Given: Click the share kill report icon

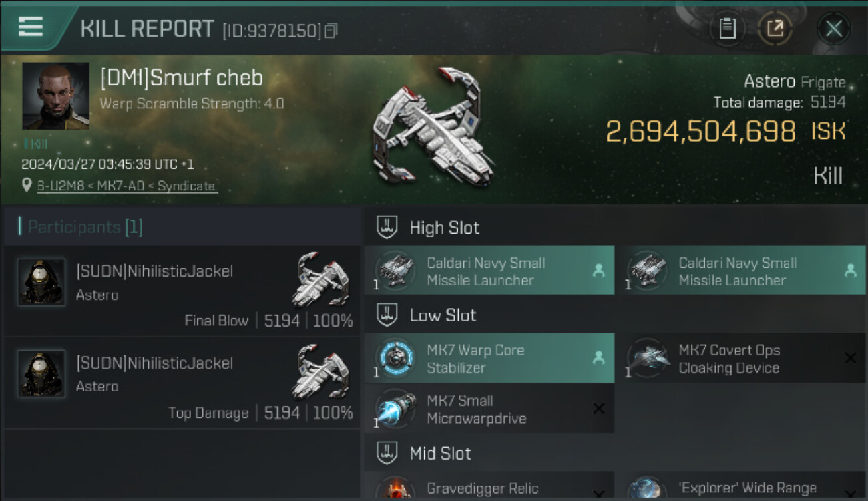Looking at the screenshot, I should click(x=775, y=29).
